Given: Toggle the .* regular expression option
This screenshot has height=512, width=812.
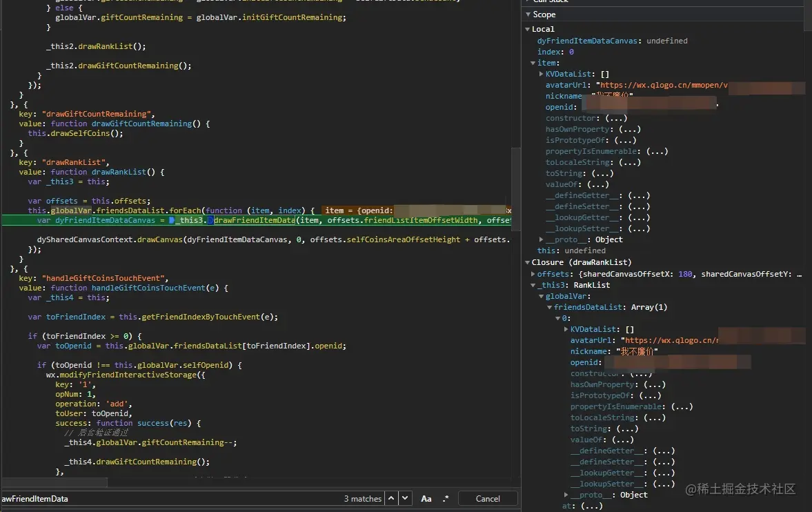Looking at the screenshot, I should (x=446, y=498).
